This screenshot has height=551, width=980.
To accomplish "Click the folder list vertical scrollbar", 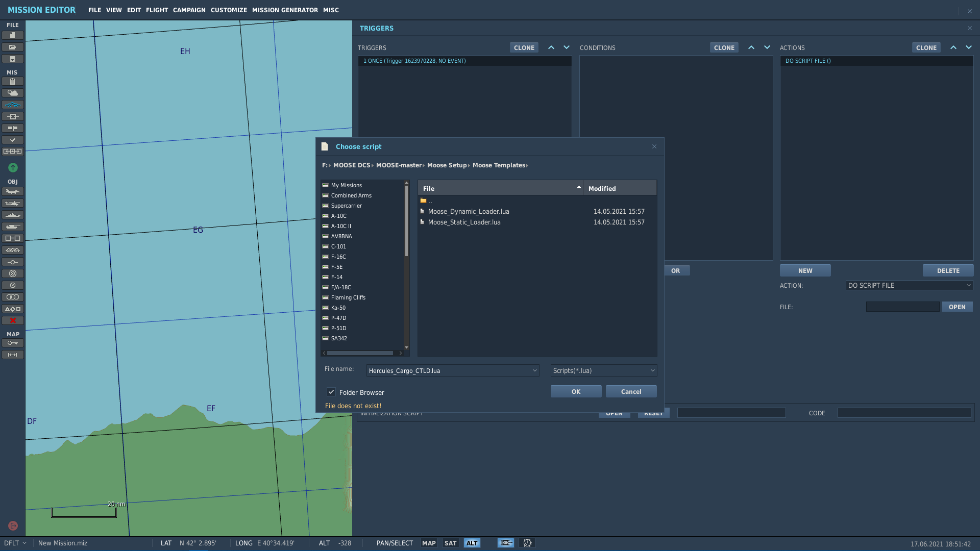I will tap(406, 221).
